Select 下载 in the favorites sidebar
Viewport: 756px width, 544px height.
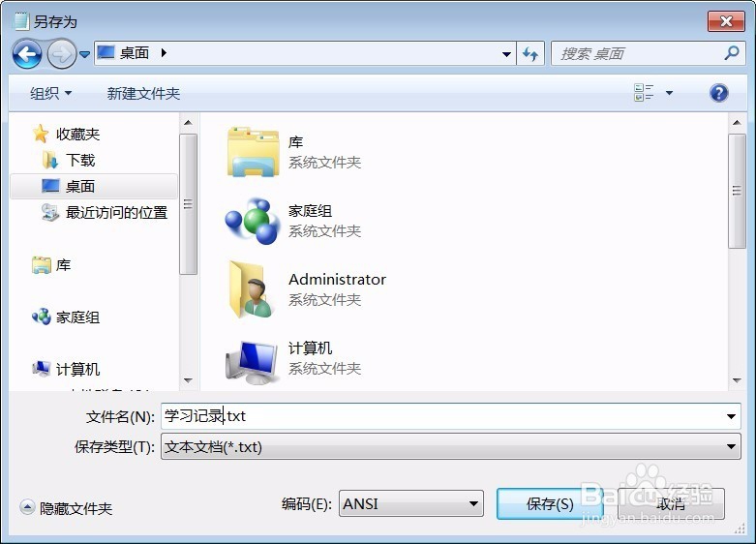click(79, 160)
